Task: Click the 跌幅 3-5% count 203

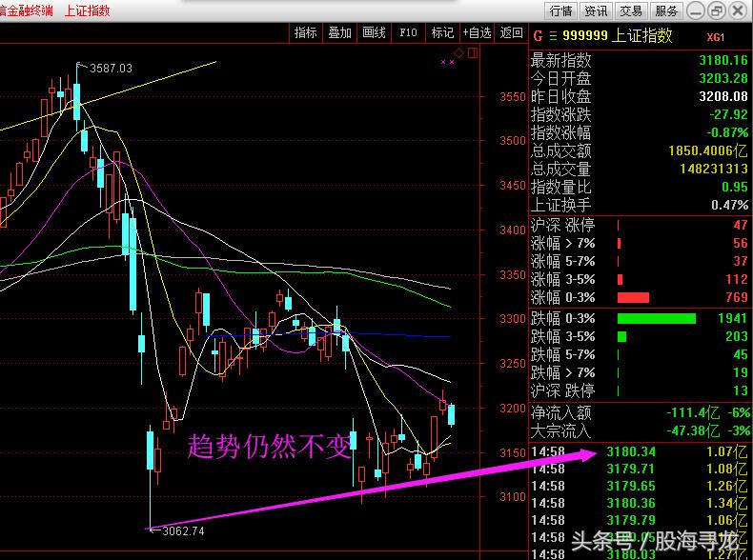Action: pyautogui.click(x=737, y=336)
